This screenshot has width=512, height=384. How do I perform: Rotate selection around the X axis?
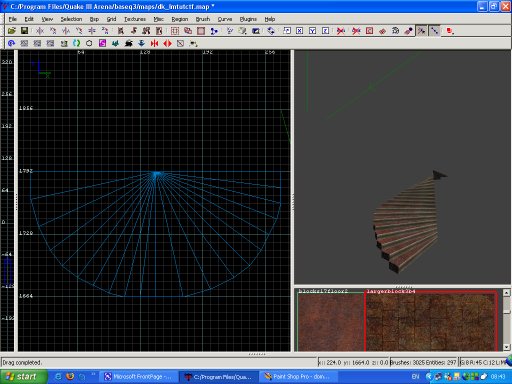pyautogui.click(x=53, y=31)
